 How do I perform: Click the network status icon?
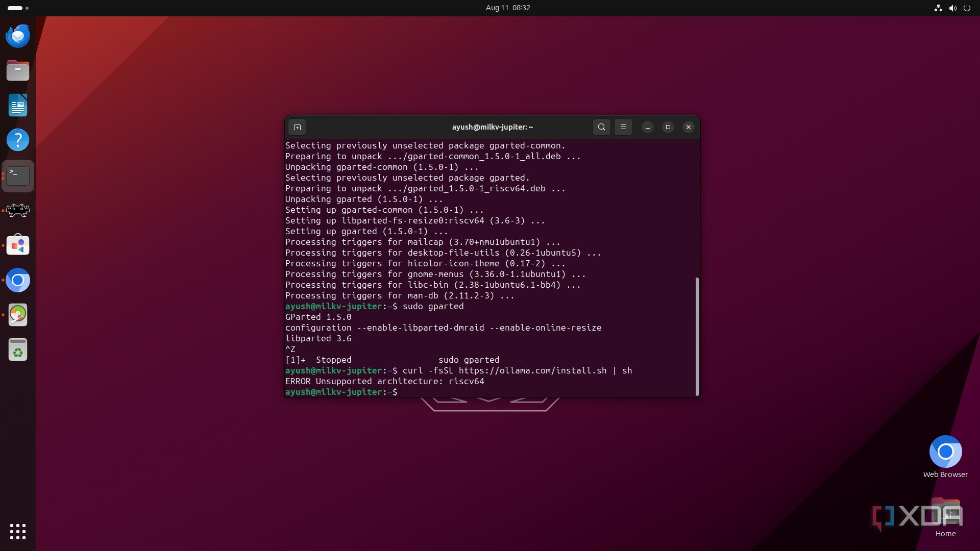click(938, 8)
